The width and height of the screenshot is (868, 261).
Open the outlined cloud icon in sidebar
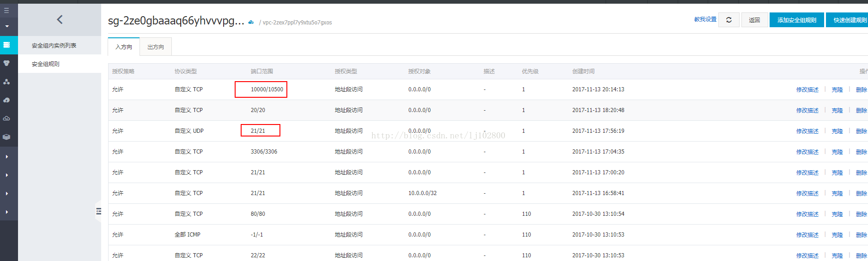tap(6, 119)
